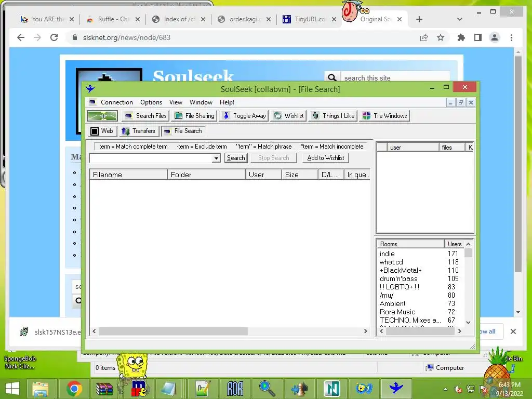Open Chrome side panel icon
532x399 pixels.
[478, 37]
